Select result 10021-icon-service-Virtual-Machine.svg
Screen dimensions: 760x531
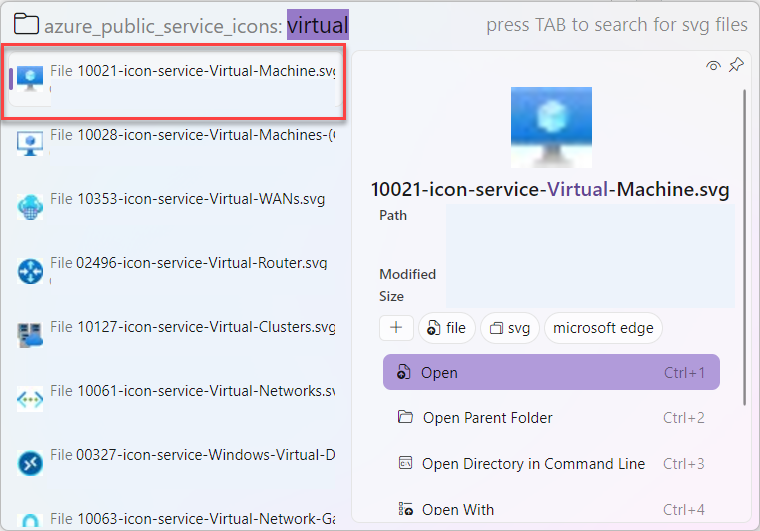click(x=174, y=79)
